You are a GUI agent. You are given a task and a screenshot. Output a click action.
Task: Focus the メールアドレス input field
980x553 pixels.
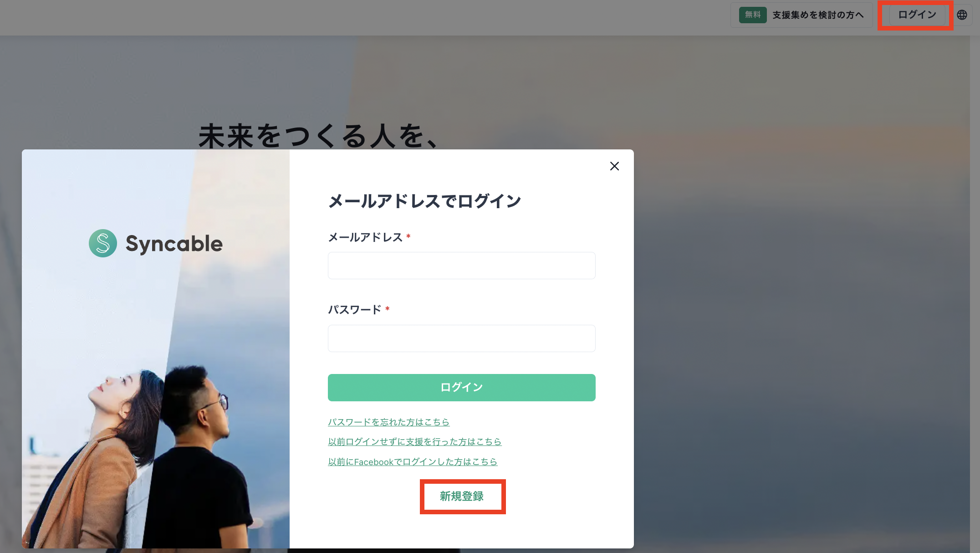[461, 266]
